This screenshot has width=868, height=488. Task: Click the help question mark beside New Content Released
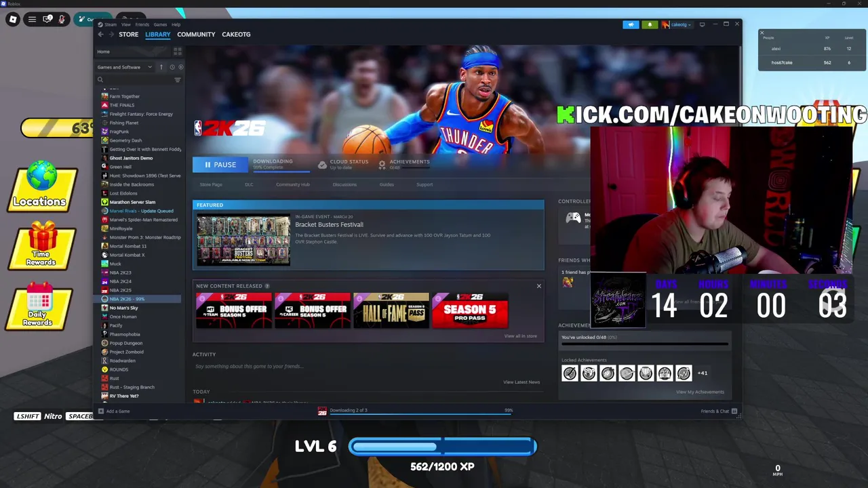(x=267, y=286)
